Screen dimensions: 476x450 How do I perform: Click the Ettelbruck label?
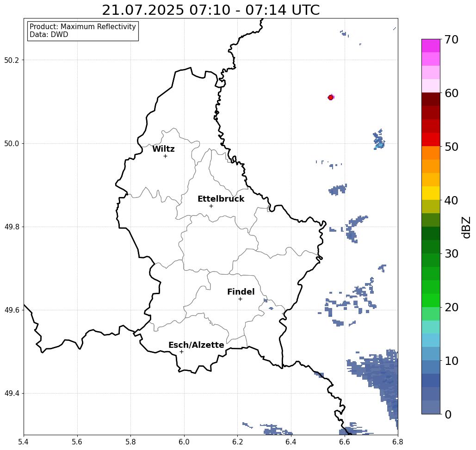[x=221, y=199]
